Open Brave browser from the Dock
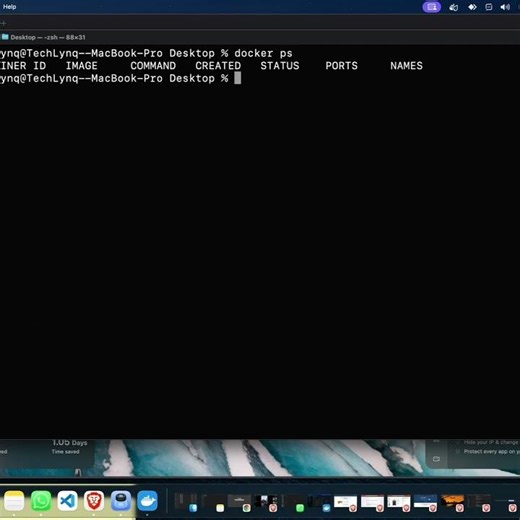 [94, 501]
